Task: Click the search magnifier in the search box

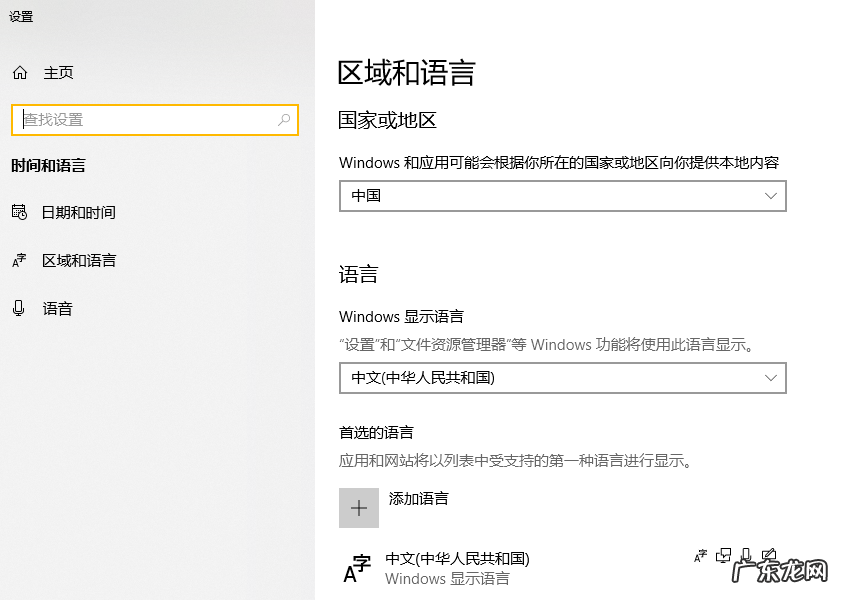Action: click(282, 119)
